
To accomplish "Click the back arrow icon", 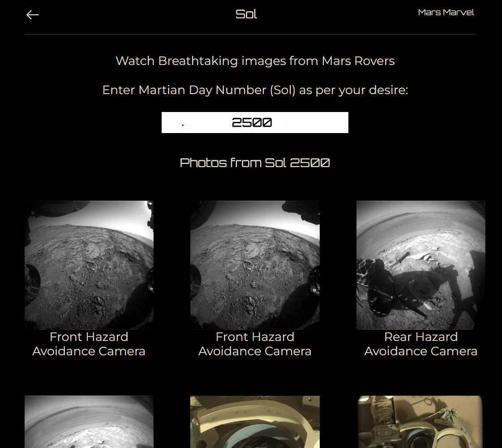I will pos(32,15).
